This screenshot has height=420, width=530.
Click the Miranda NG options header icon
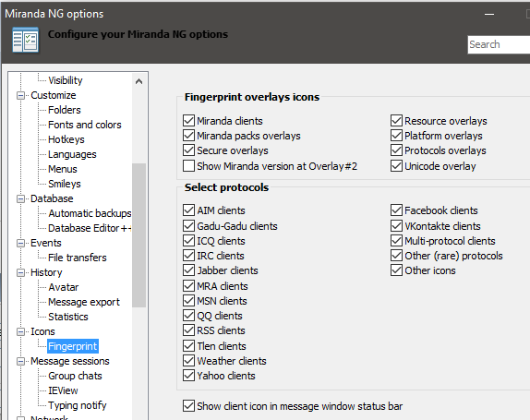[25, 41]
